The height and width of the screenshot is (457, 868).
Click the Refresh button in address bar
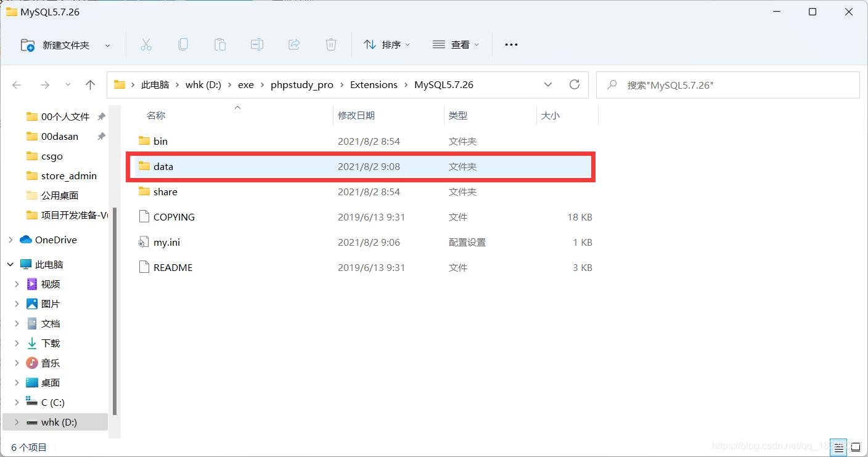coord(575,84)
